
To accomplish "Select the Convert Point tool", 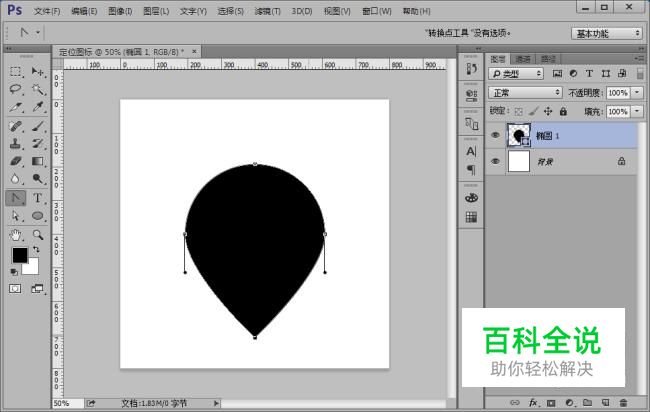I will click(16, 198).
